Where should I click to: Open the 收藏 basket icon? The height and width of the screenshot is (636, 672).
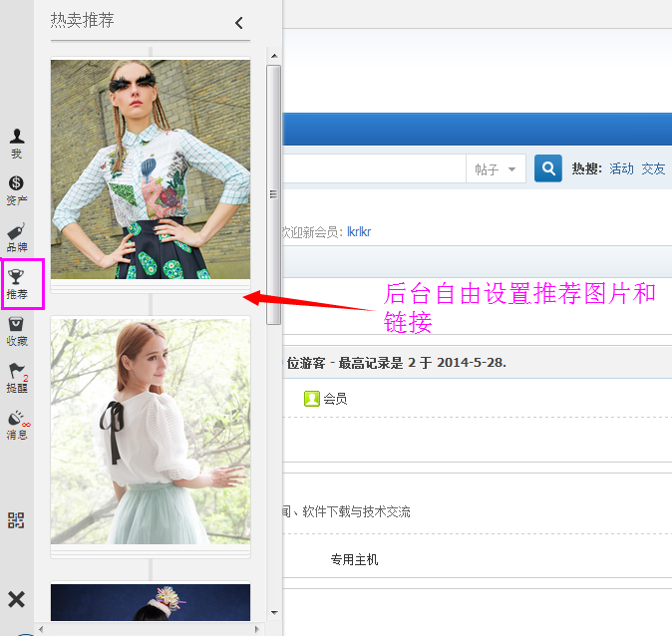tap(17, 331)
